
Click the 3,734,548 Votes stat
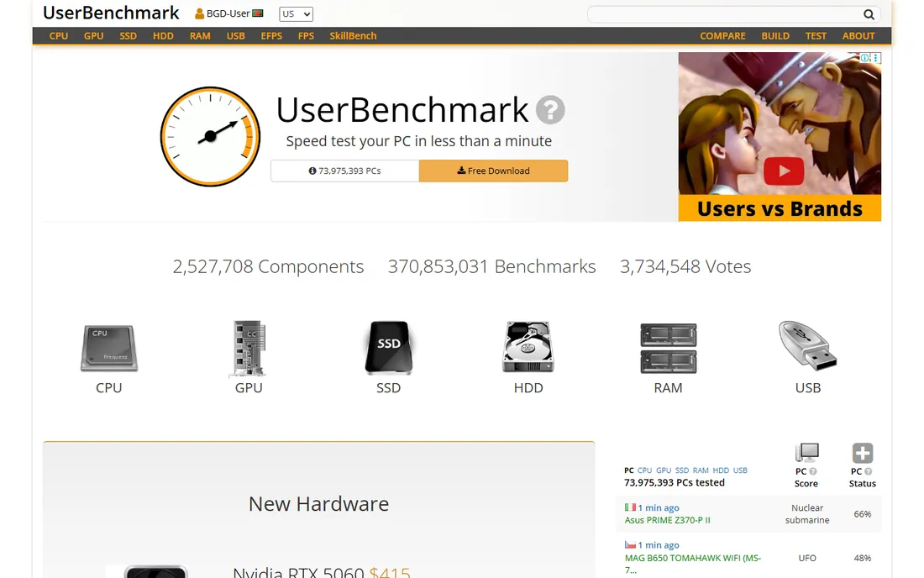point(685,266)
